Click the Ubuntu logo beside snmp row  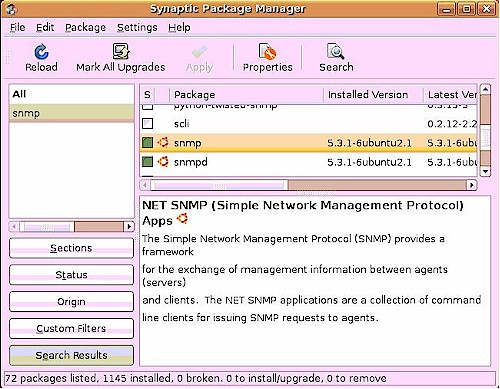[163, 142]
